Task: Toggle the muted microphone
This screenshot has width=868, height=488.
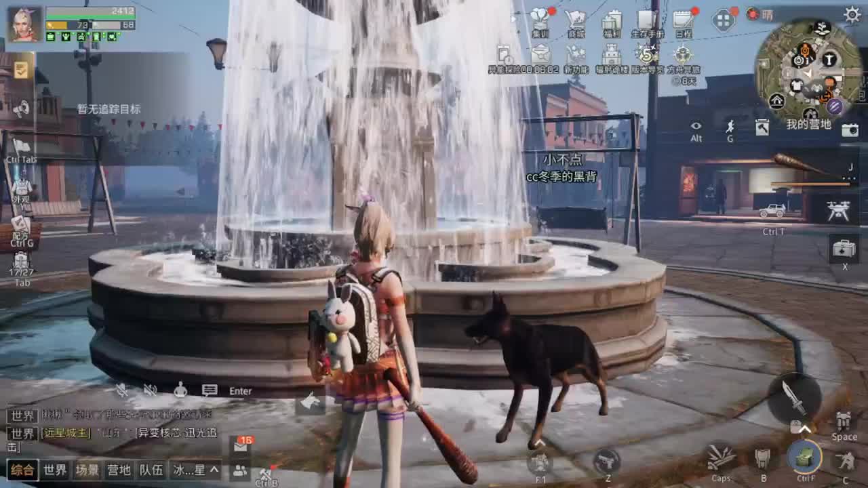Action: pyautogui.click(x=121, y=390)
